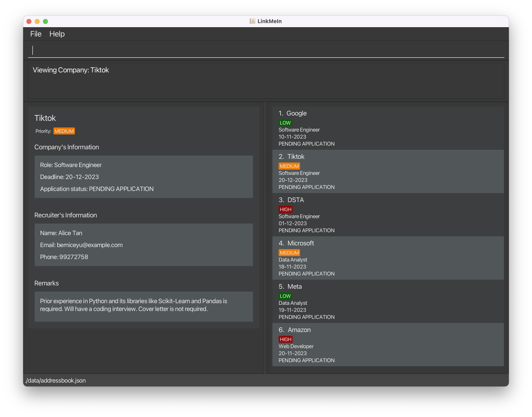Viewport: 532px width, 417px height.
Task: Maximize the LinkMeIn window with green button
Action: (45, 21)
